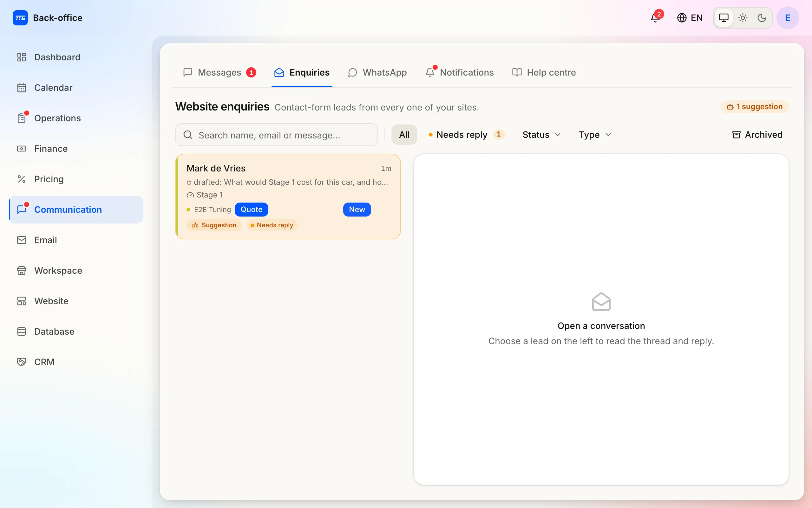
Task: Open Website section in sidebar
Action: (76, 301)
